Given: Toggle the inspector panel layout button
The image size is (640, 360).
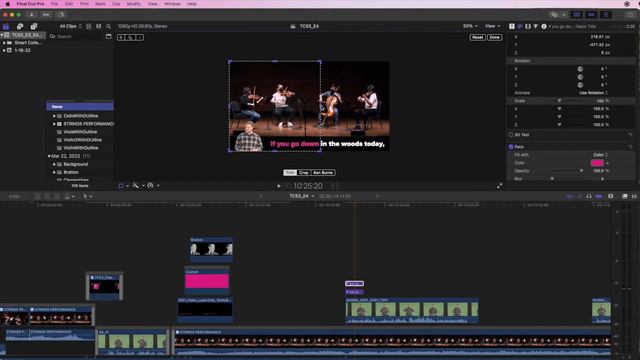Looking at the screenshot, I should pos(606,15).
